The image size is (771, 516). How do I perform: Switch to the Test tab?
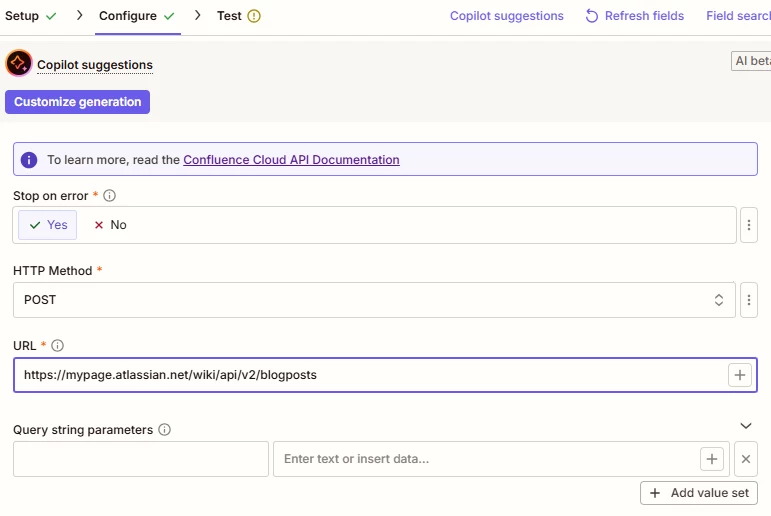[238, 16]
